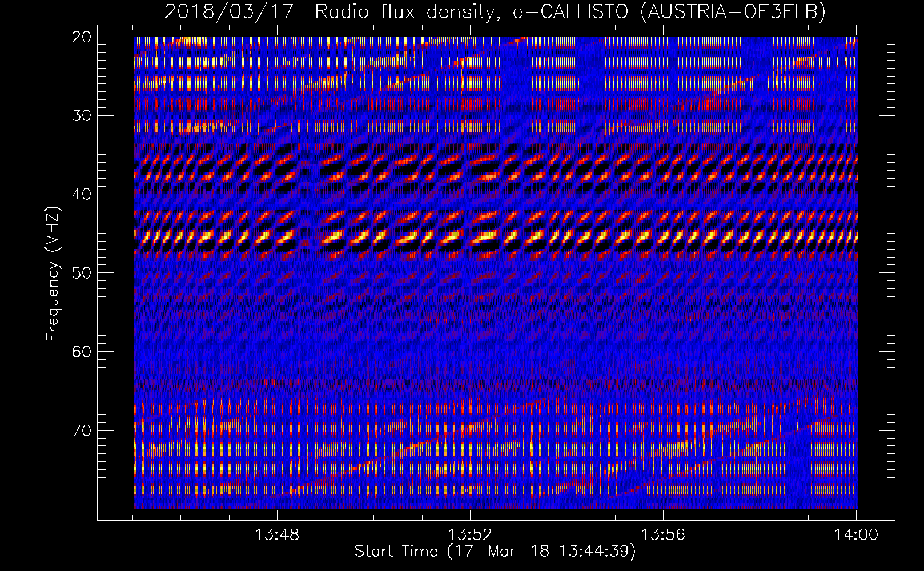Click the '50' frequency tick label
Screen dimensions: 924x571
click(82, 273)
